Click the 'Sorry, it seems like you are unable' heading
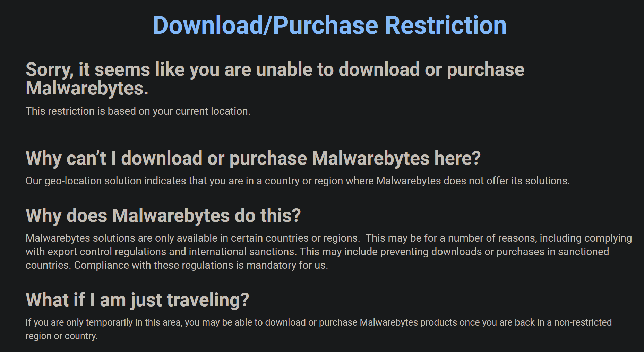The width and height of the screenshot is (644, 352). click(275, 78)
